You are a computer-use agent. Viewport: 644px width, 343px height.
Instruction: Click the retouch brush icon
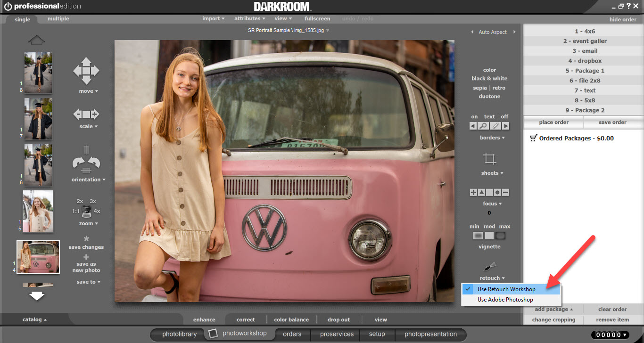tap(490, 267)
